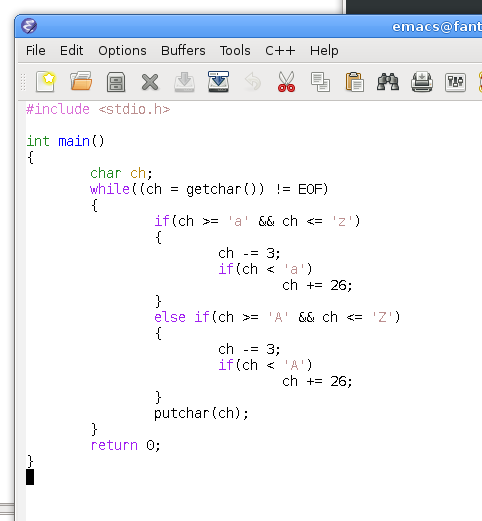This screenshot has height=521, width=482.
Task: Cut selection with the scissors icon
Action: 286,82
